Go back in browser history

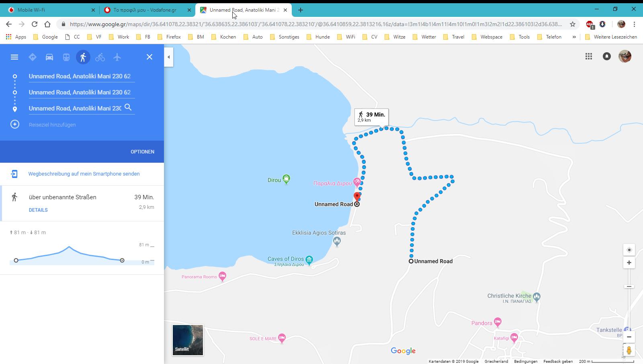pyautogui.click(x=9, y=24)
